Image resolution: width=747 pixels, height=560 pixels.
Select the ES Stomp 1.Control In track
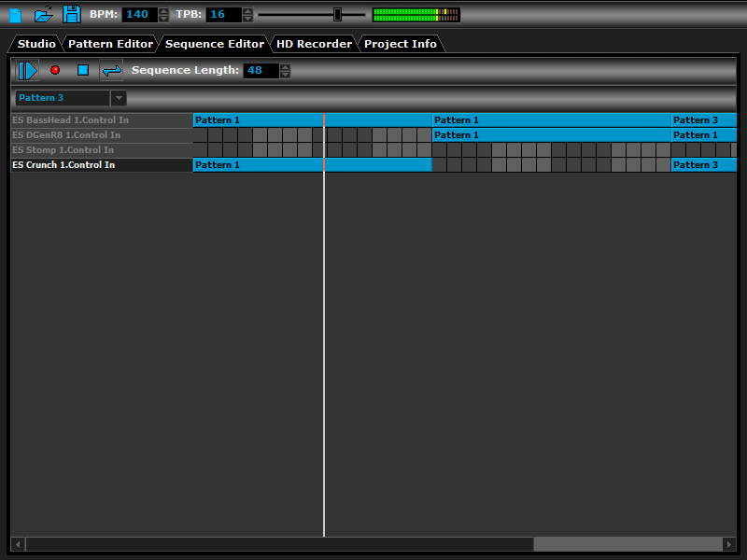pyautogui.click(x=93, y=149)
